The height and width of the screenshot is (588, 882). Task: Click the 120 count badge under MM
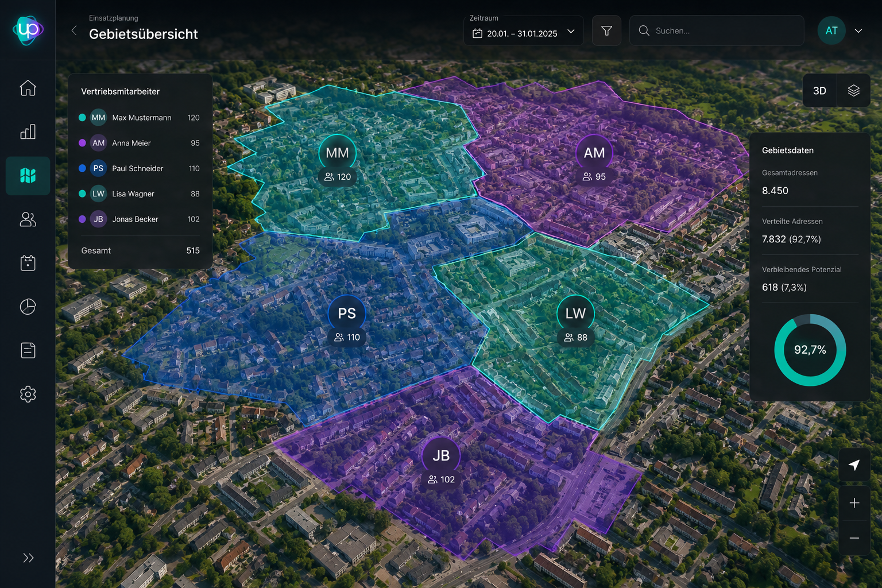(338, 177)
